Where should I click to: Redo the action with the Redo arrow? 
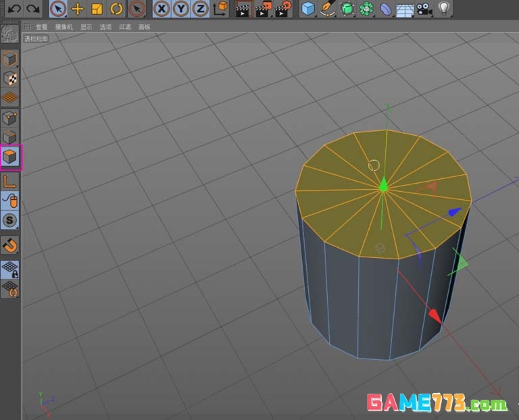point(32,9)
